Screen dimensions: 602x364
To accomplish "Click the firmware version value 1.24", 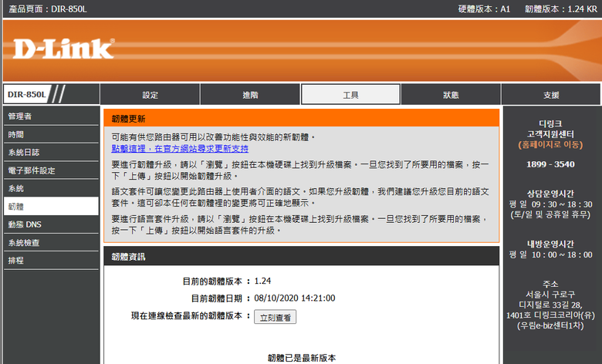I will 262,281.
